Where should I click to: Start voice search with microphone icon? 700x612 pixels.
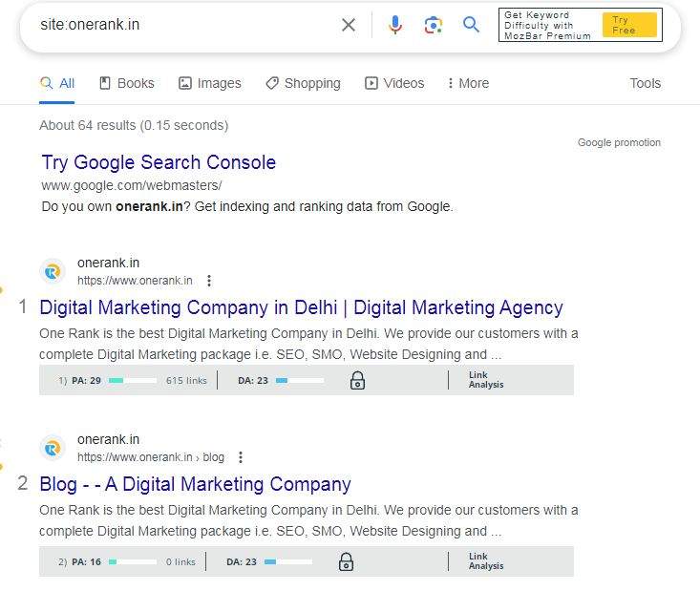[395, 25]
